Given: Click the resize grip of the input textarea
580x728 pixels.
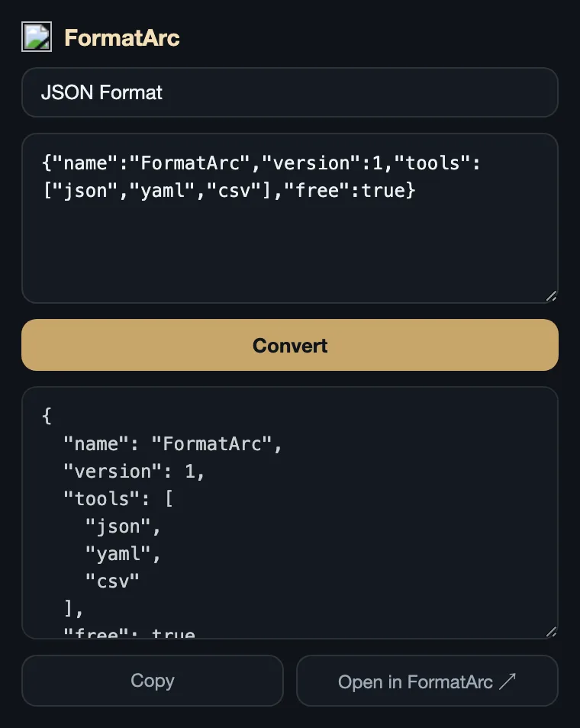Looking at the screenshot, I should [x=551, y=297].
